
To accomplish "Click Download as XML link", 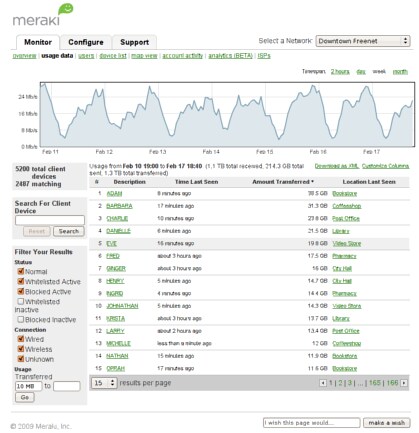I will tap(337, 166).
